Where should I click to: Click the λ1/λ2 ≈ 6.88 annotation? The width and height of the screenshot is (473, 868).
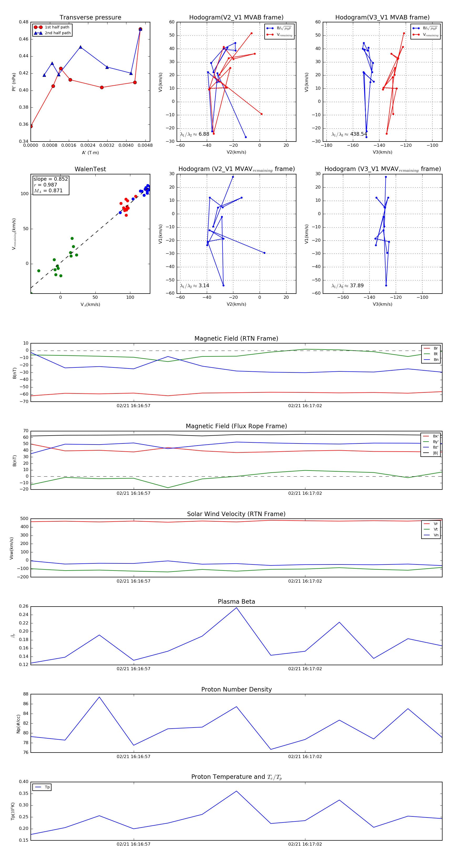pos(194,134)
